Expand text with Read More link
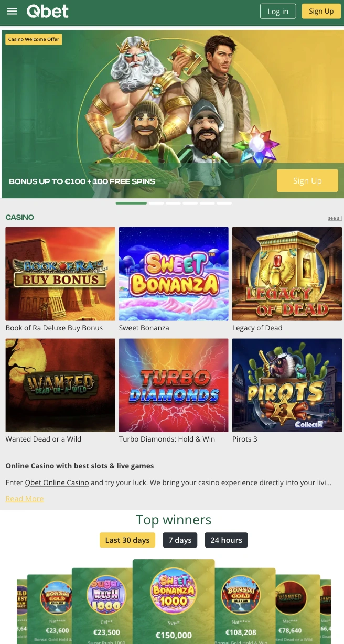The width and height of the screenshot is (344, 644). [25, 499]
